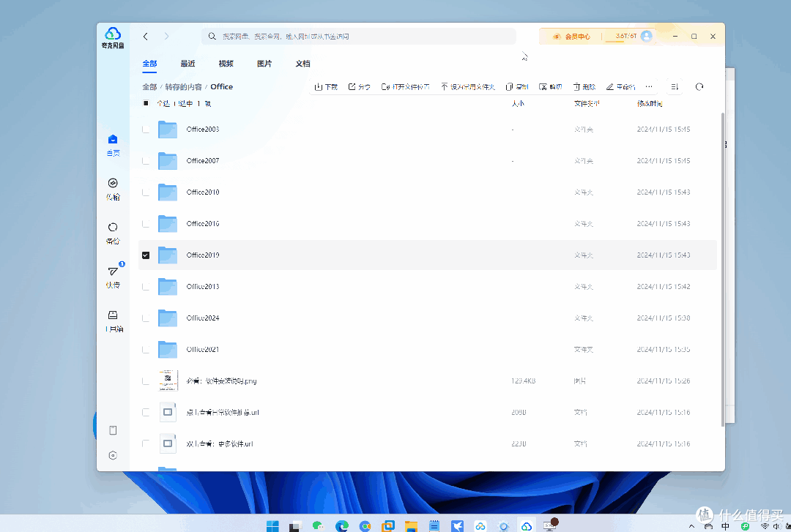
Task: Open WeChat from the taskbar
Action: pyautogui.click(x=319, y=526)
